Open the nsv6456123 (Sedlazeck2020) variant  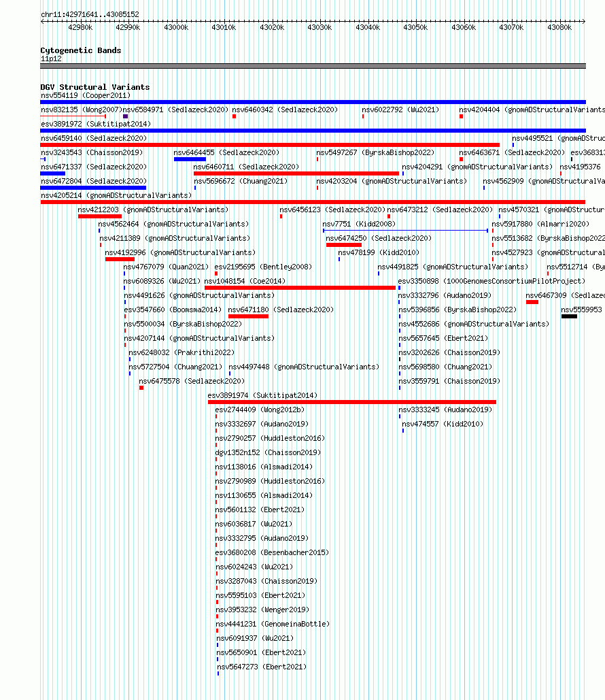tap(332, 210)
